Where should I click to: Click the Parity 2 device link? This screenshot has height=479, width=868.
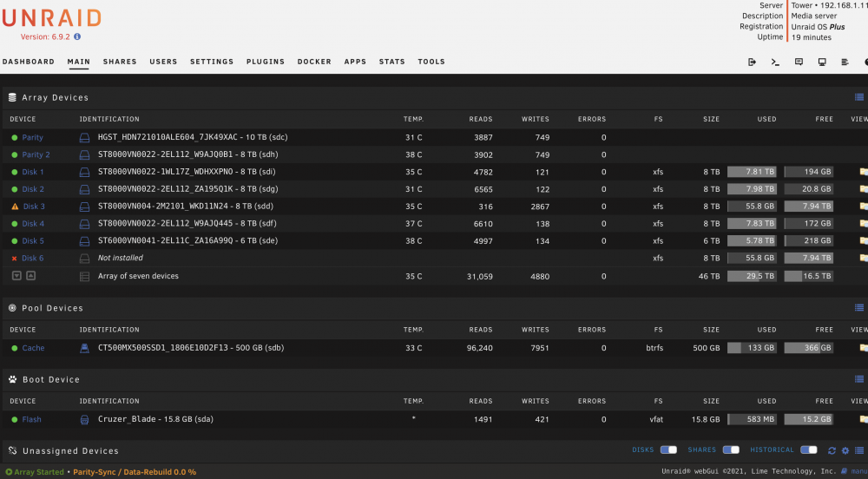(x=36, y=154)
